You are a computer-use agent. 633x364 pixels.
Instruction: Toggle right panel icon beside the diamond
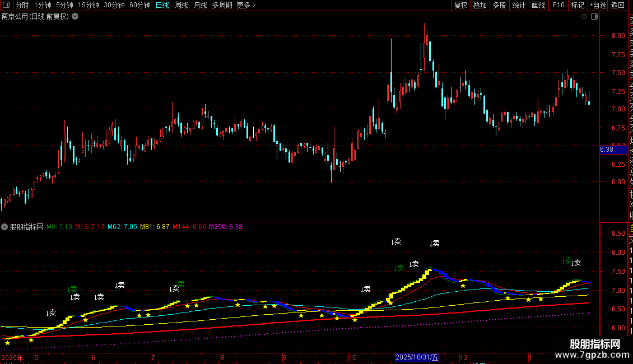593,17
